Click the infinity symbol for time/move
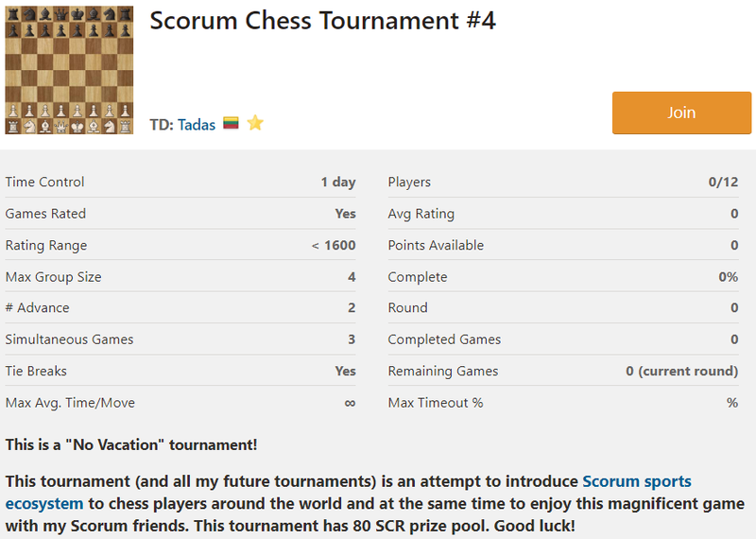 pos(350,403)
